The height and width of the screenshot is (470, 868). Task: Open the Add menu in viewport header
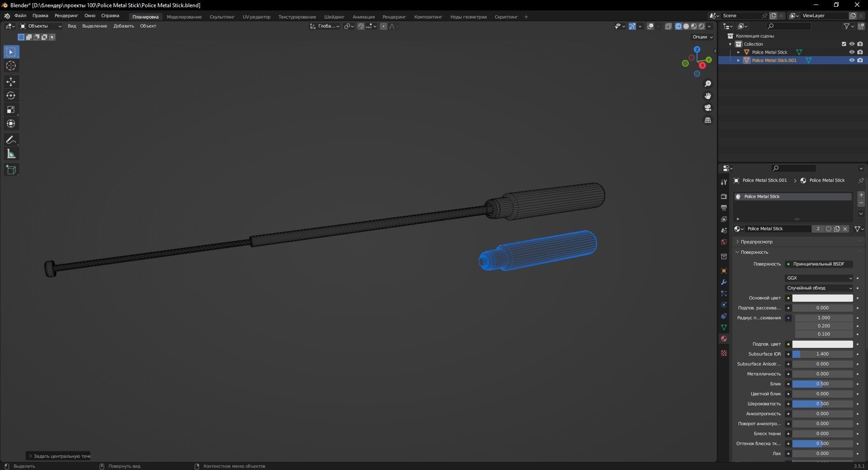[x=123, y=26]
